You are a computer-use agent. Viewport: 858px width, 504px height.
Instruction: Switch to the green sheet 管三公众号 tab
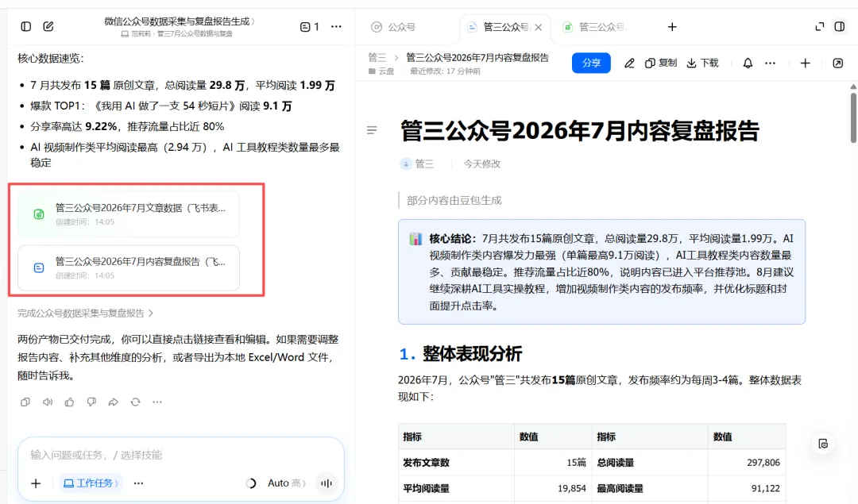pos(593,27)
